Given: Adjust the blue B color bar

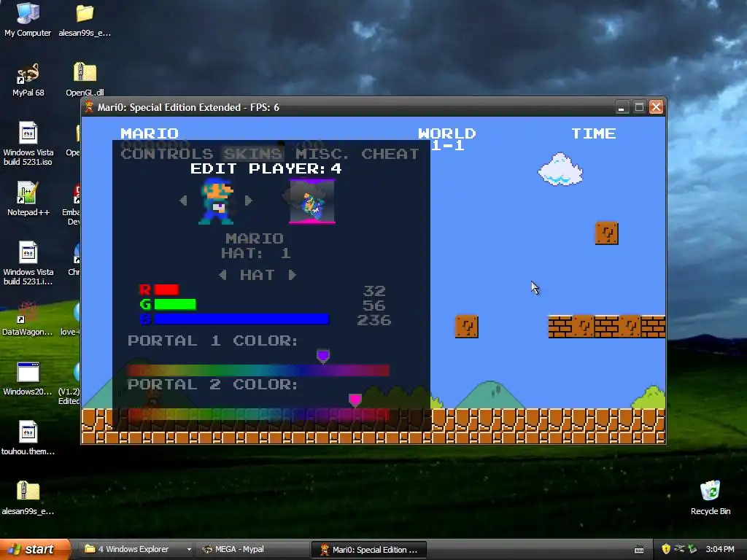Looking at the screenshot, I should coord(241,319).
